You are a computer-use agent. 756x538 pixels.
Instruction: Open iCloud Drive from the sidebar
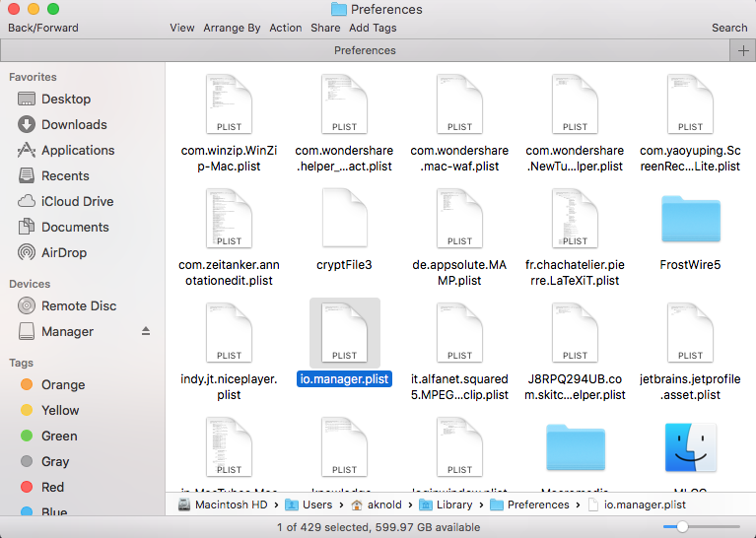[x=77, y=201]
